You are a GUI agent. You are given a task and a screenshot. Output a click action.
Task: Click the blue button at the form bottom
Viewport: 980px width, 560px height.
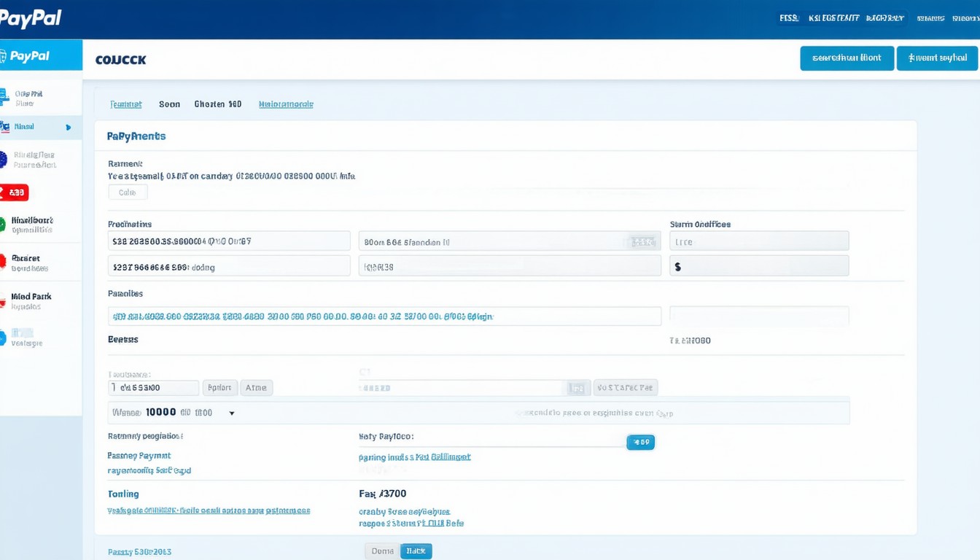(x=416, y=551)
